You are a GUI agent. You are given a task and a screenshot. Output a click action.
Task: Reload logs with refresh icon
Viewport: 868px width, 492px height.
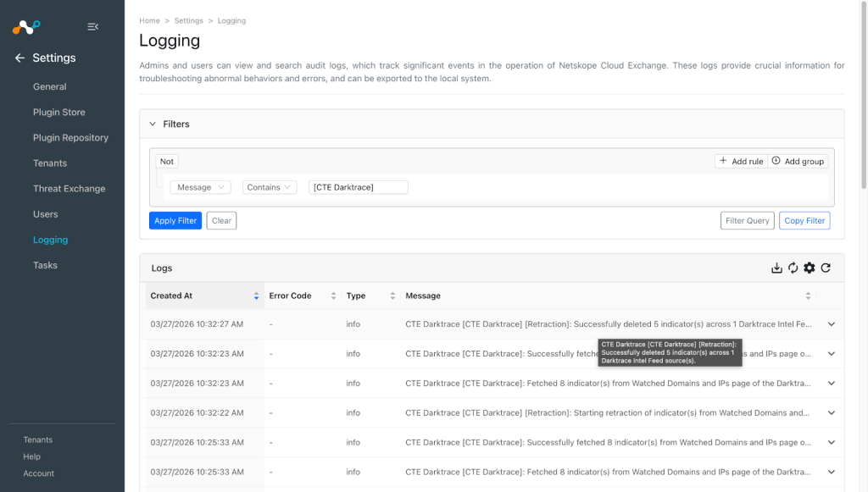click(x=826, y=268)
